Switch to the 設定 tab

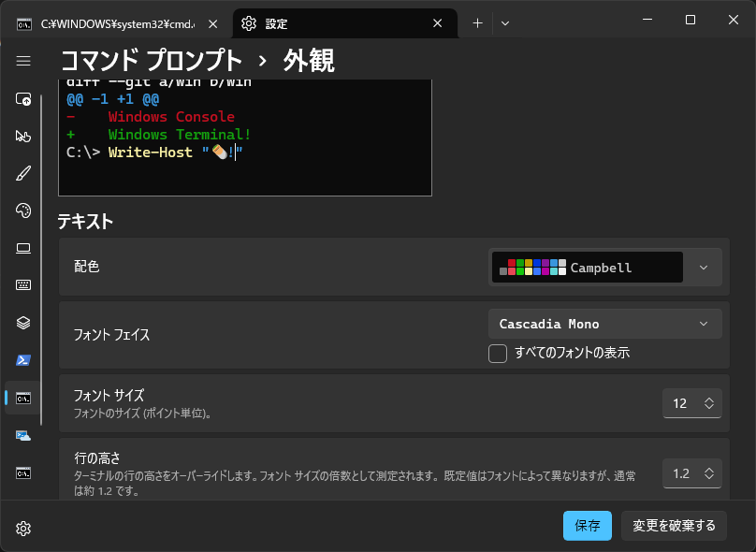click(x=344, y=23)
